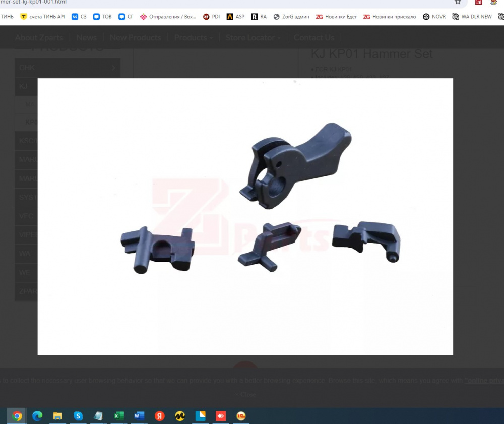Click the Contact Us navigation link

pos(313,38)
